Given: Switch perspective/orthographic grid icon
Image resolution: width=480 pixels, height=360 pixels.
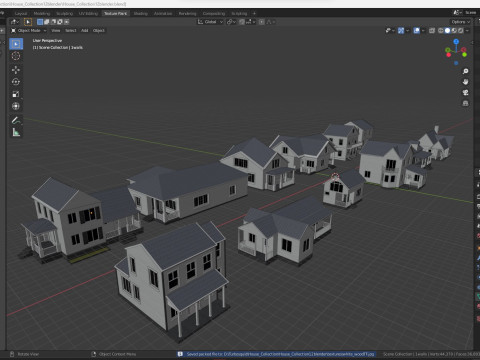Looking at the screenshot, I should (466, 103).
